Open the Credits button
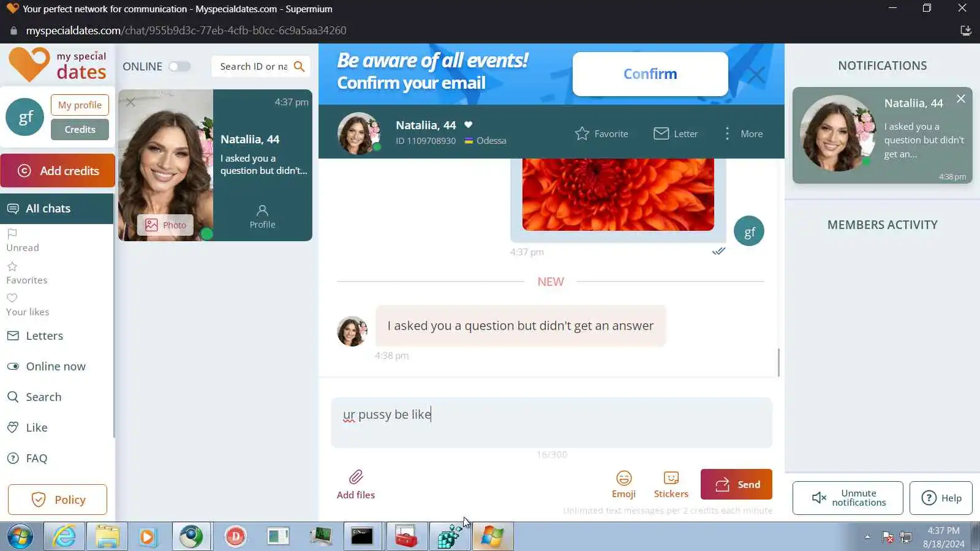 pyautogui.click(x=80, y=129)
